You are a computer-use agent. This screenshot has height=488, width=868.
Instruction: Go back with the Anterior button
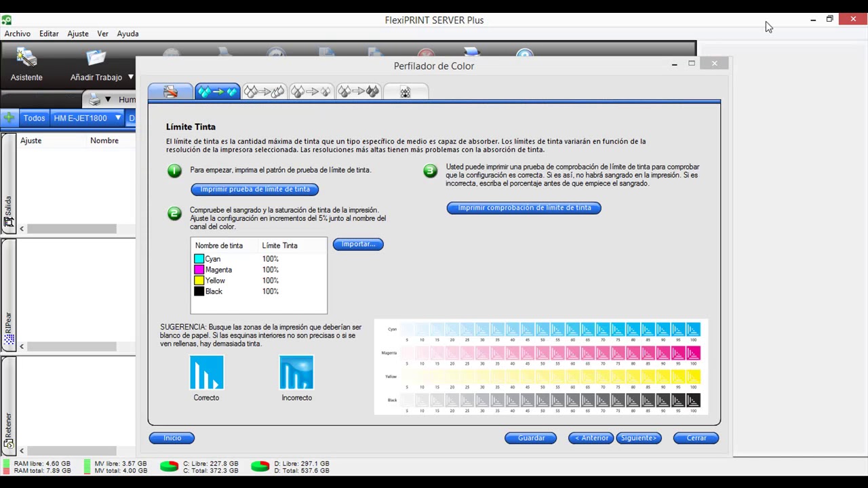click(591, 438)
